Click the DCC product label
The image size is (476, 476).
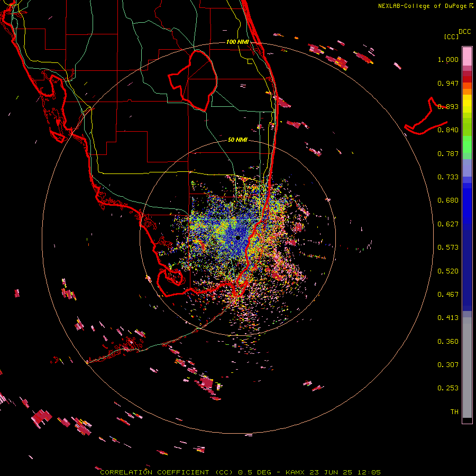click(x=464, y=32)
